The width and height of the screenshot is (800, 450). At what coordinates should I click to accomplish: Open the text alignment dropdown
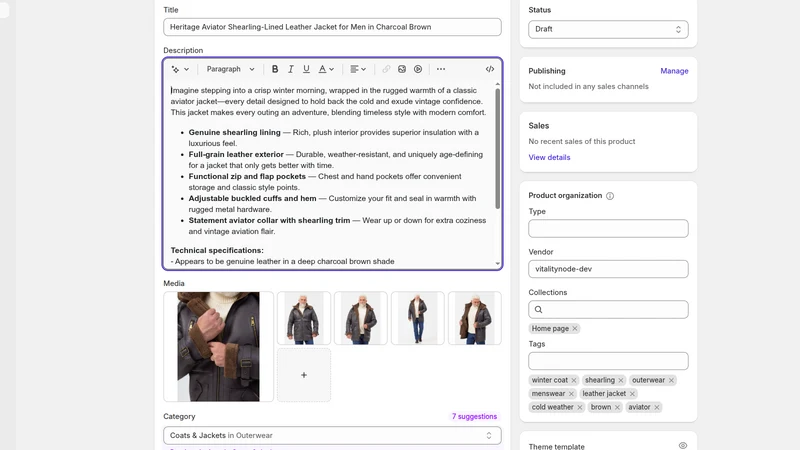coord(358,69)
